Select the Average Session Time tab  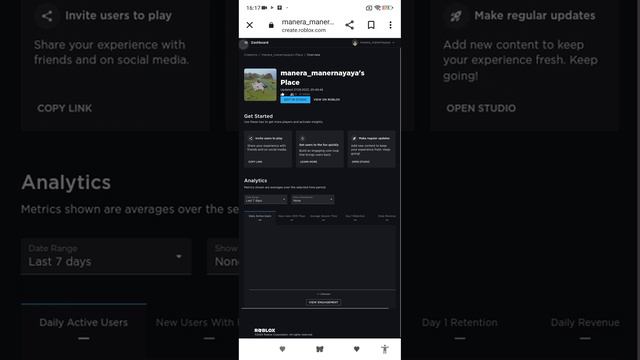click(323, 218)
